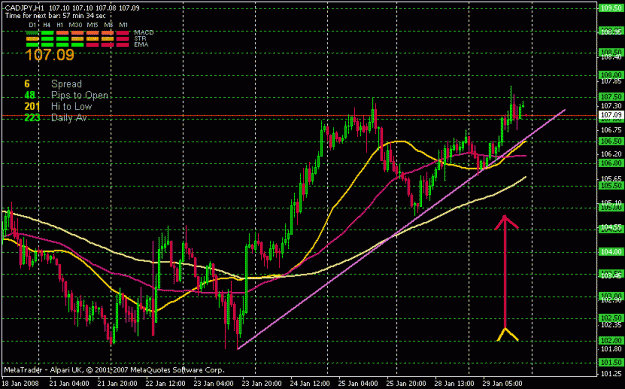Click the '25 Jan 04:00' time label
The width and height of the screenshot is (625, 389).
pyautogui.click(x=357, y=383)
